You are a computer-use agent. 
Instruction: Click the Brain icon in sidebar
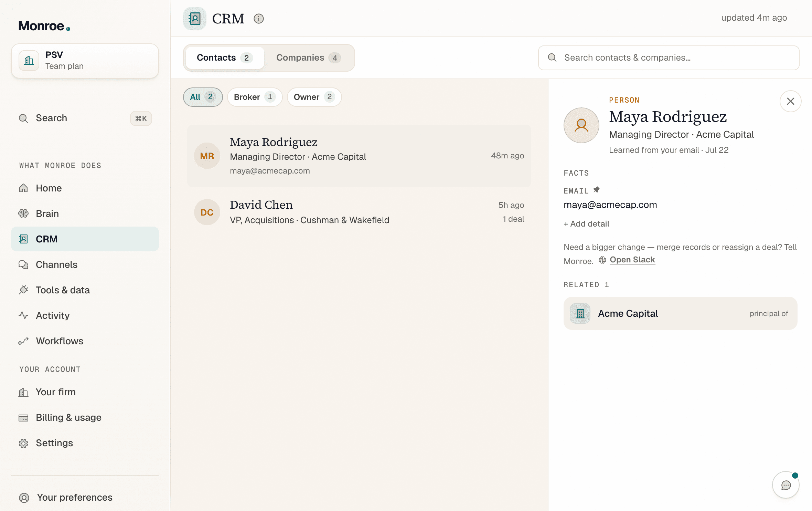23,213
